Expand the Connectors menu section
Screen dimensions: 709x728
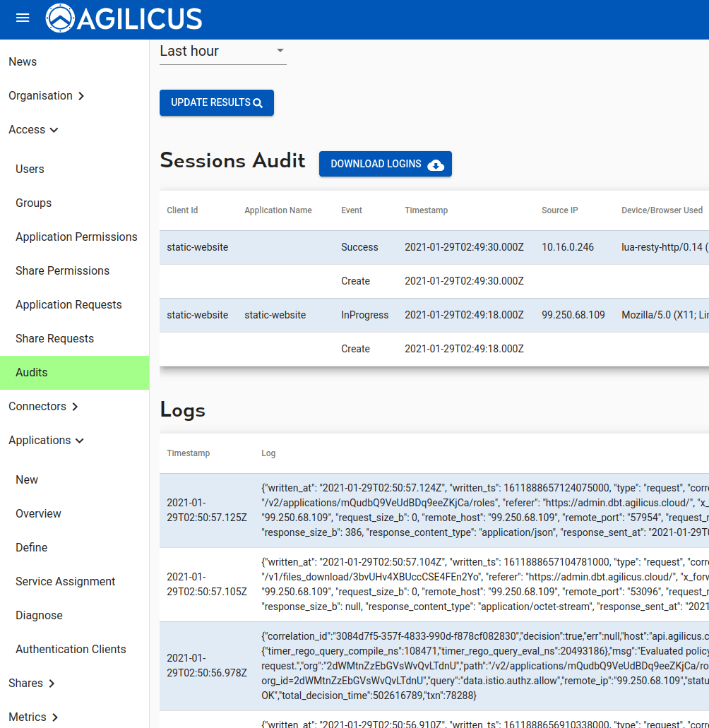click(43, 407)
